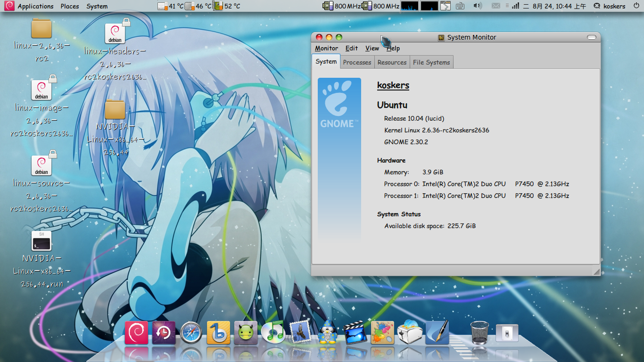Screen dimensions: 644x362
Task: Open the Debian swirl dock icon
Action: [x=136, y=333]
